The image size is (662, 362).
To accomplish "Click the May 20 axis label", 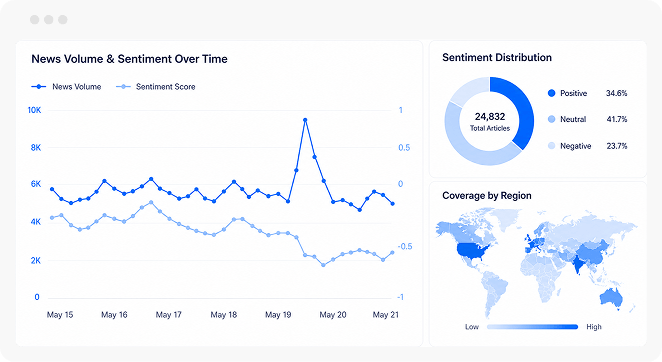I will point(333,315).
